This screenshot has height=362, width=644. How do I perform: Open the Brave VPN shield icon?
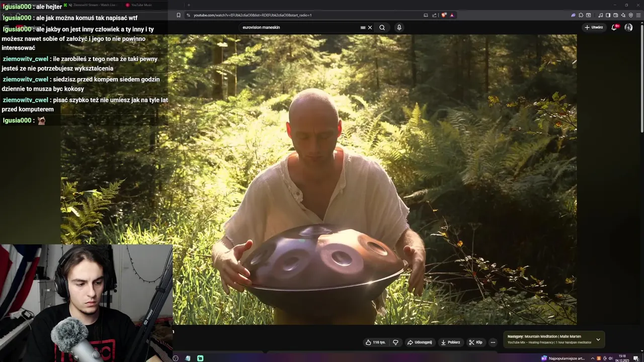click(631, 15)
